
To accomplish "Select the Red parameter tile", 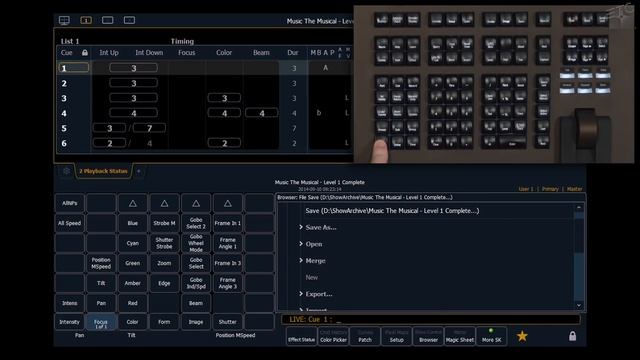I will tap(133, 303).
